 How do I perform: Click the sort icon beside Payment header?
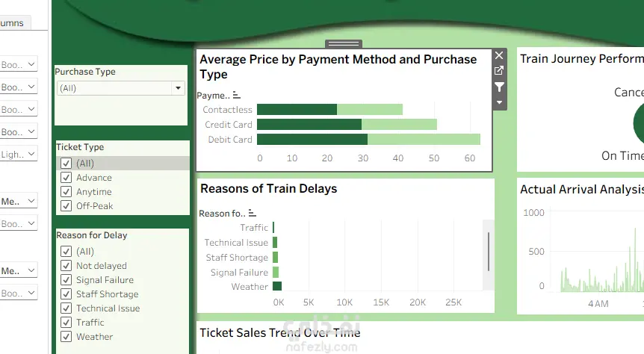point(237,96)
